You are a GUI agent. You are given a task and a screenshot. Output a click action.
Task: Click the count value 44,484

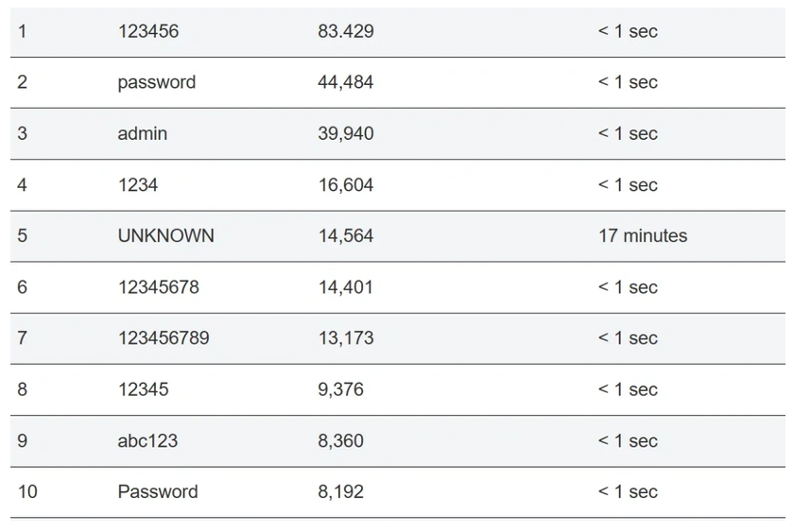coord(345,82)
